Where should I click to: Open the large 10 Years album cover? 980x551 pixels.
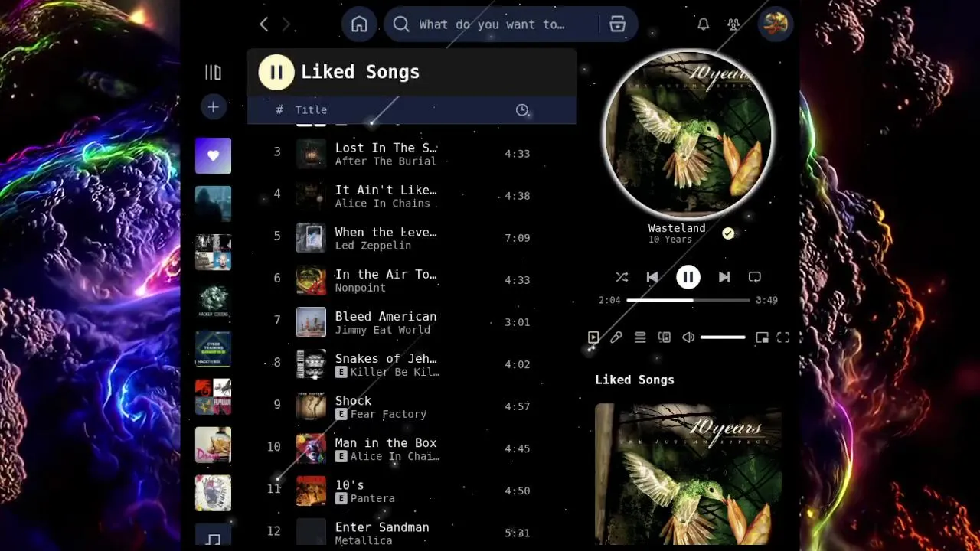click(x=688, y=474)
